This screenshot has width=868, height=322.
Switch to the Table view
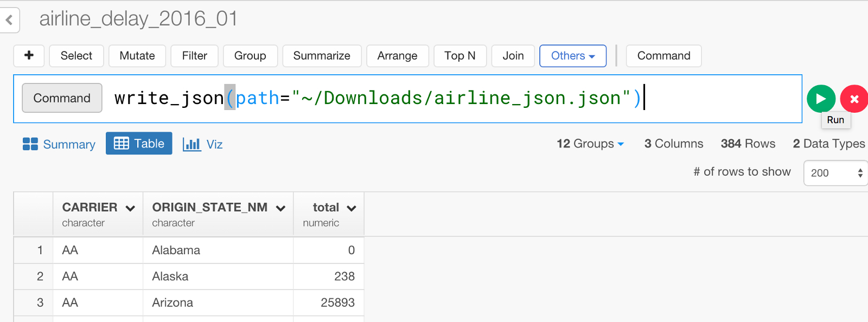click(x=139, y=143)
